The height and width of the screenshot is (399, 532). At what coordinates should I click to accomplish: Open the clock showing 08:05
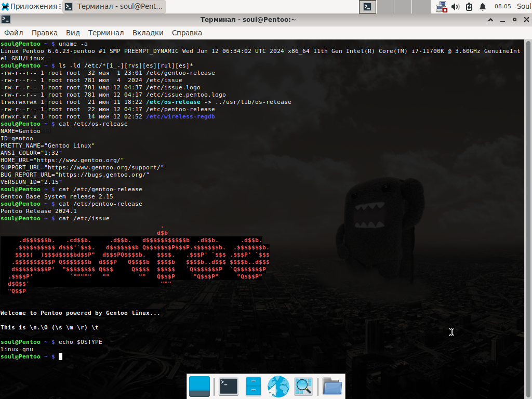tap(502, 6)
